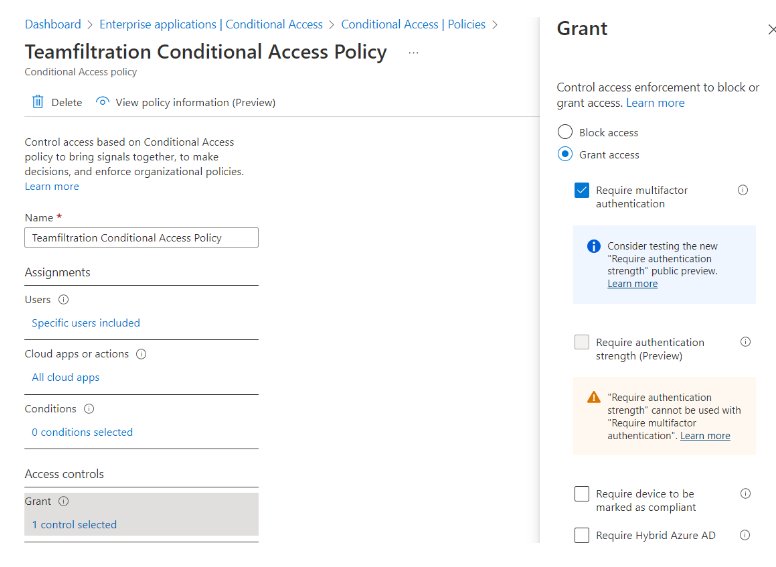Click the Delete trash icon
776x567 pixels.
coord(38,102)
